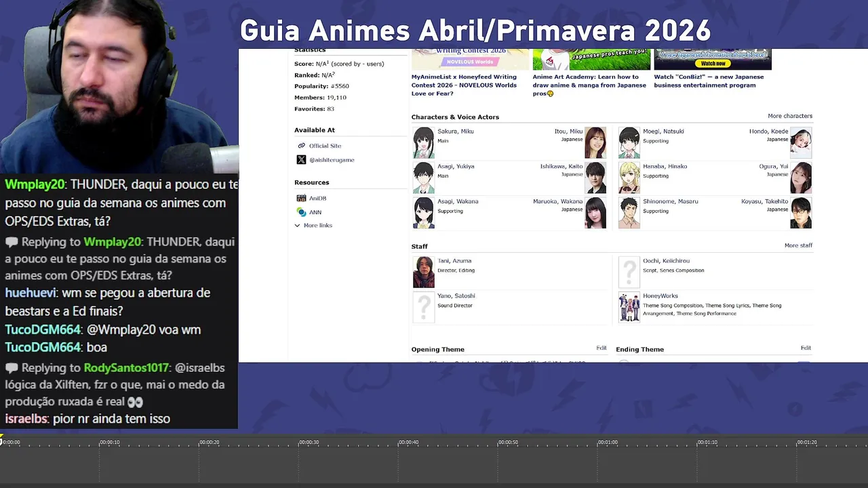Click Sakura, Miku character thumbnail

coord(424,142)
